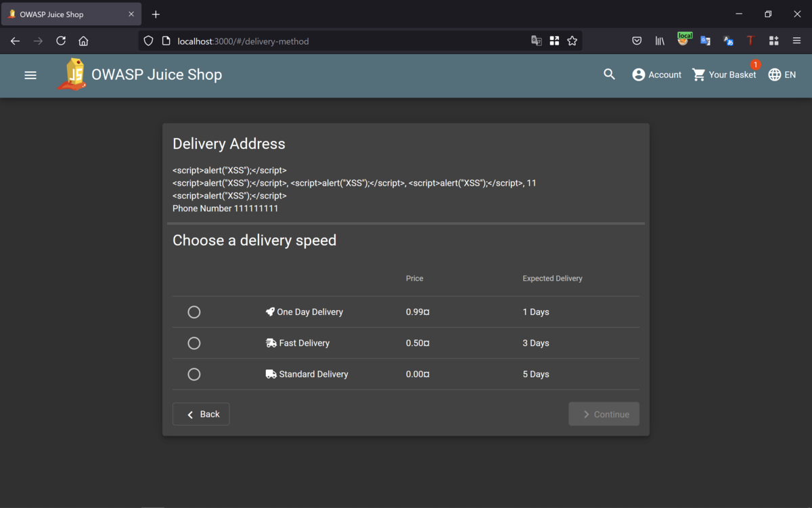This screenshot has height=508, width=812.
Task: Click the blue A-to-Japanese translator extension
Action: coord(728,41)
